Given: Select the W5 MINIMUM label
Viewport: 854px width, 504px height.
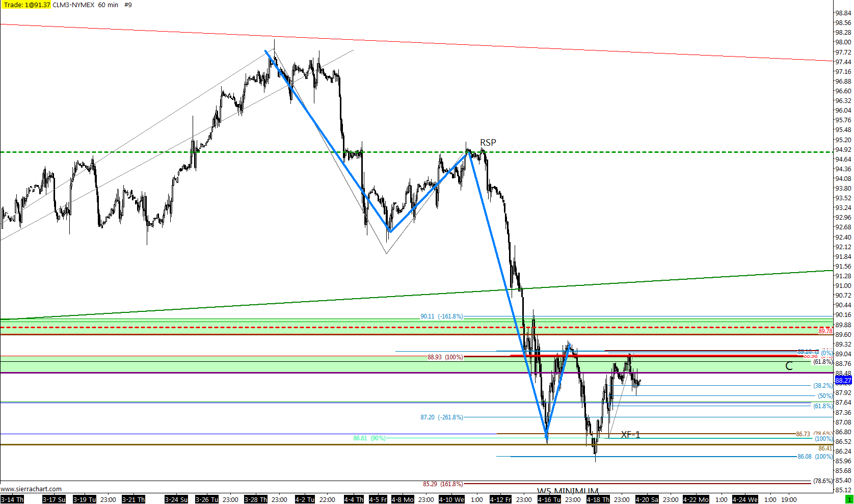Looking at the screenshot, I should pos(568,490).
